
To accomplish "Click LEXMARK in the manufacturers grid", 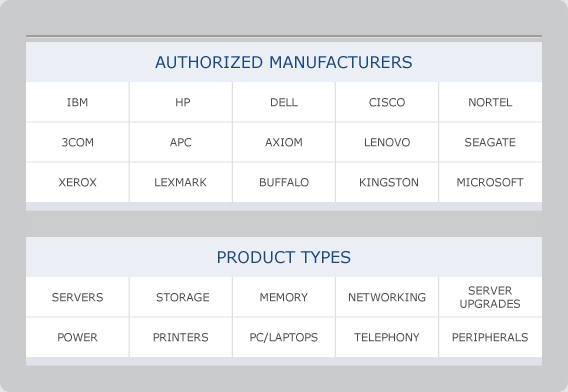I will (x=181, y=182).
